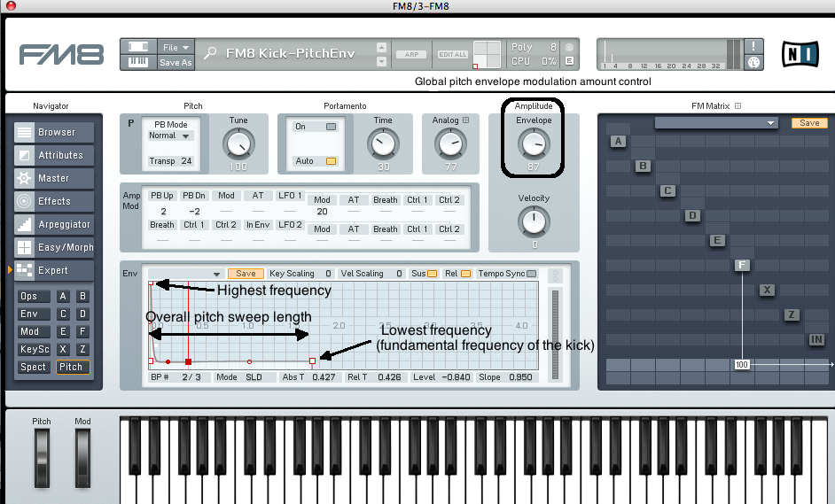Toggle the envelope Rel switch
Viewport: 835px width, 504px height.
point(465,274)
